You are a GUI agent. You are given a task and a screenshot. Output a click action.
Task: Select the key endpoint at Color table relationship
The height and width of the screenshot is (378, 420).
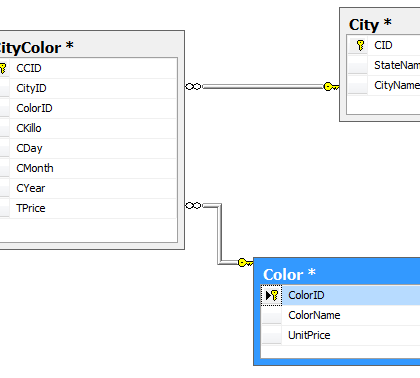pyautogui.click(x=245, y=263)
